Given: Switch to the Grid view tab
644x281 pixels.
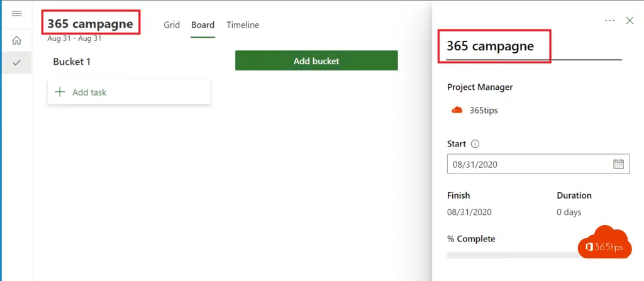Looking at the screenshot, I should [172, 25].
